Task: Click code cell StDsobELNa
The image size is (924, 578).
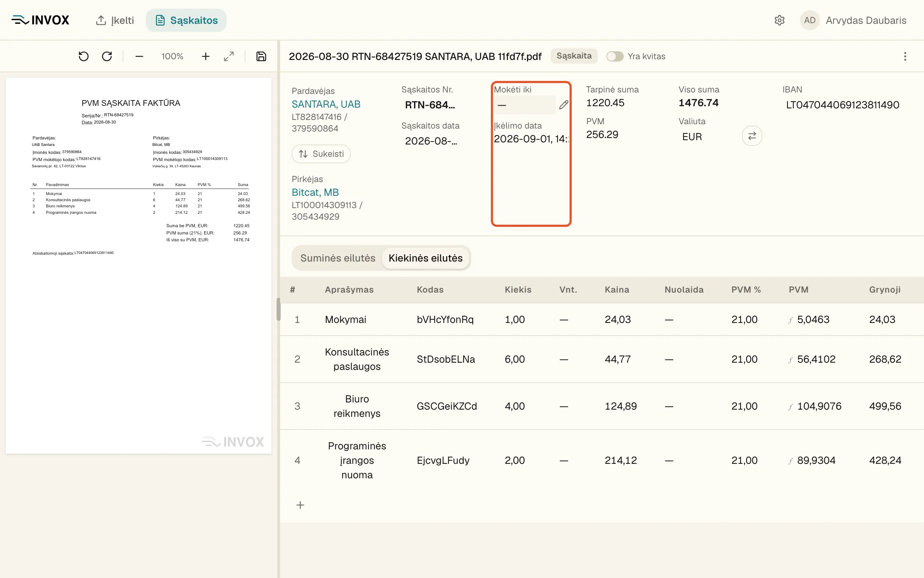Action: pos(446,359)
